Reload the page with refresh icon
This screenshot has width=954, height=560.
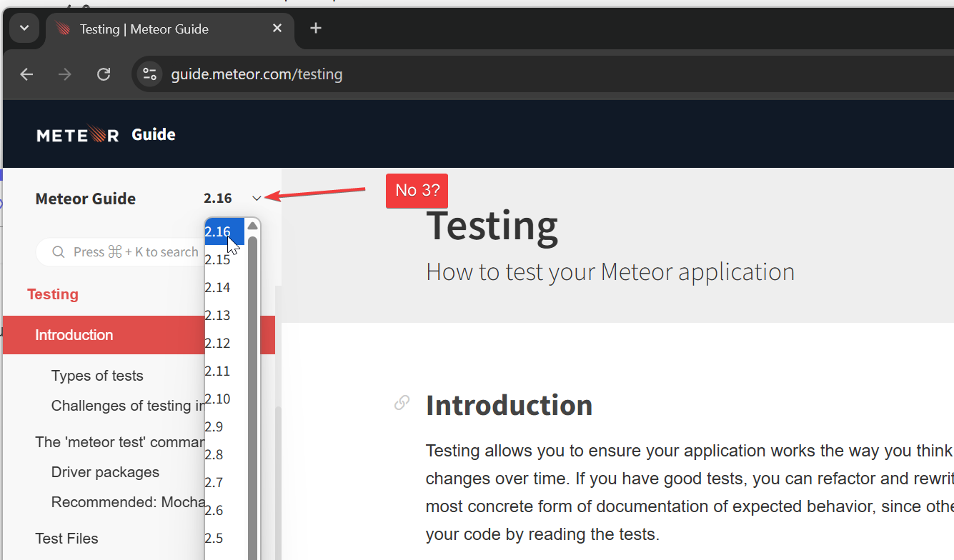pyautogui.click(x=104, y=74)
